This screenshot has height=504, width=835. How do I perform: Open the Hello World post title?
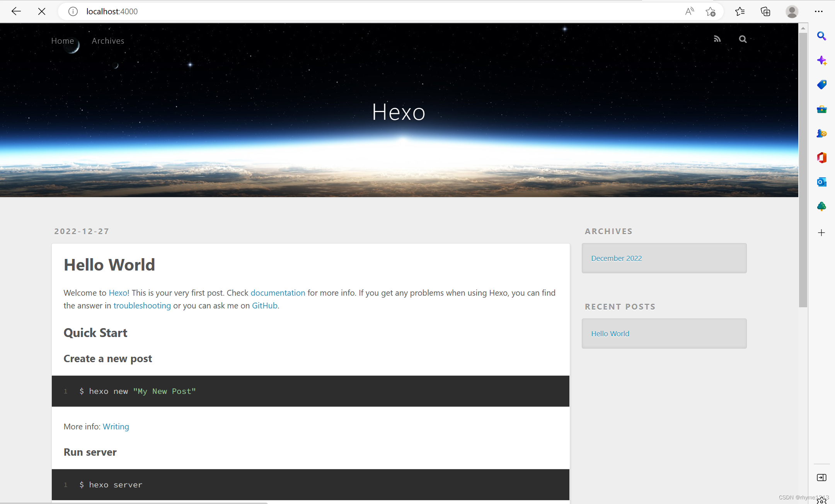[109, 265]
